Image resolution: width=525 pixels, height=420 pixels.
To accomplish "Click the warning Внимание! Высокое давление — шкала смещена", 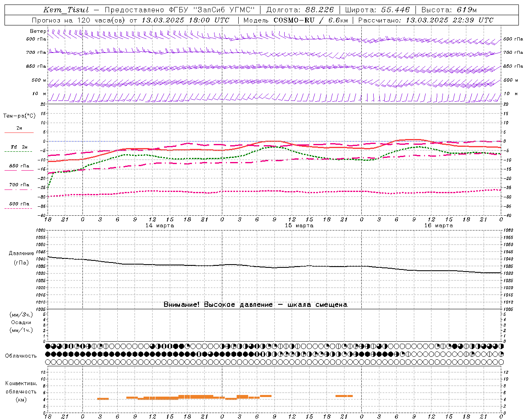I will (256, 304).
